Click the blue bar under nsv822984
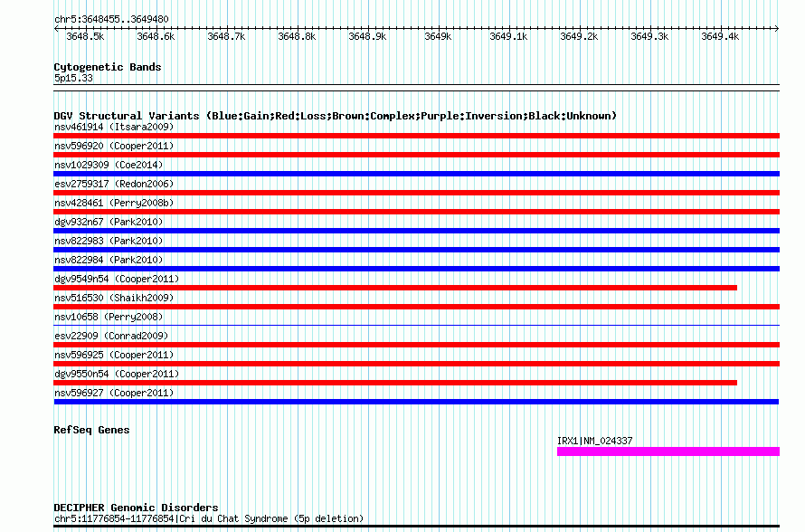 (416, 269)
